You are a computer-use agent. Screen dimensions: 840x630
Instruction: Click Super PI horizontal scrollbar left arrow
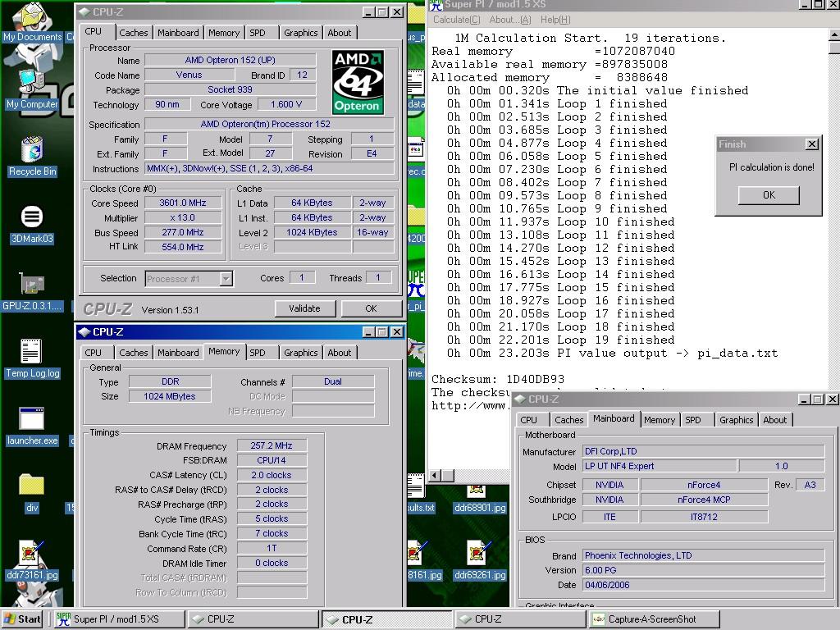(436, 475)
